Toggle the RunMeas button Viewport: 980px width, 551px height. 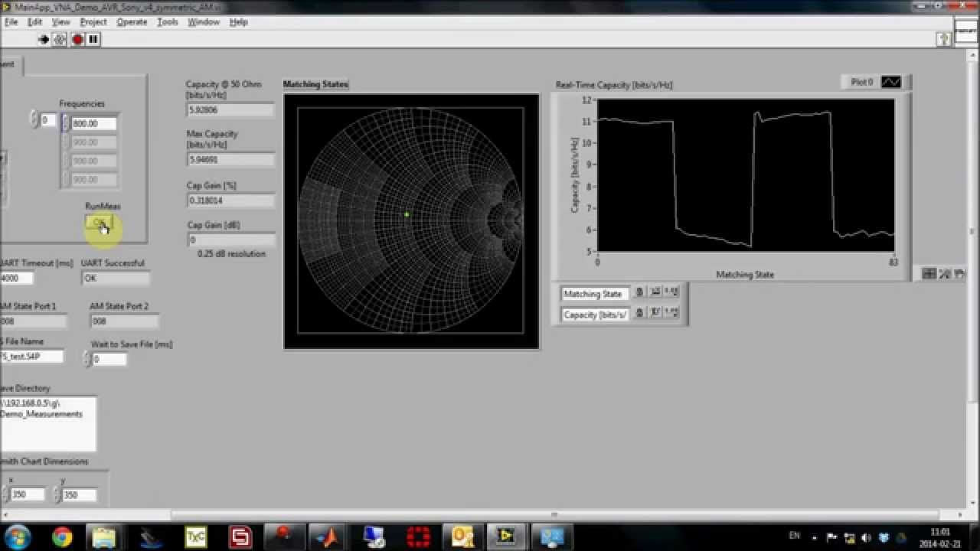(99, 223)
